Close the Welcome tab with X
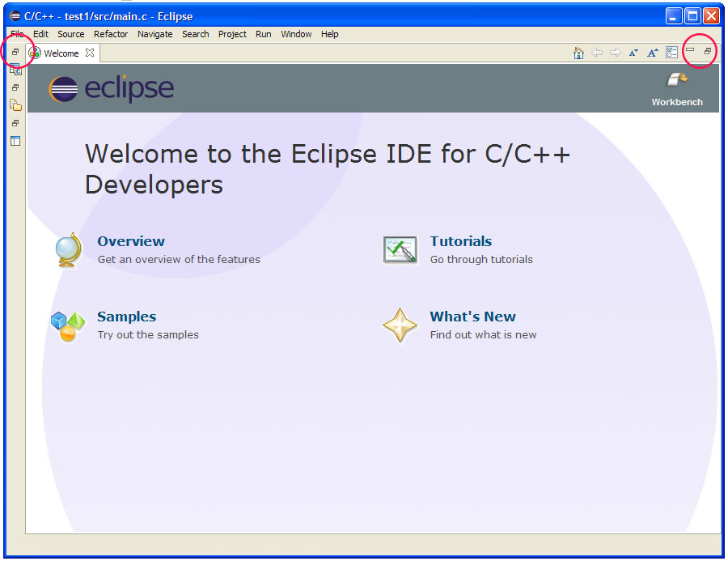The image size is (728, 561). pyautogui.click(x=90, y=53)
